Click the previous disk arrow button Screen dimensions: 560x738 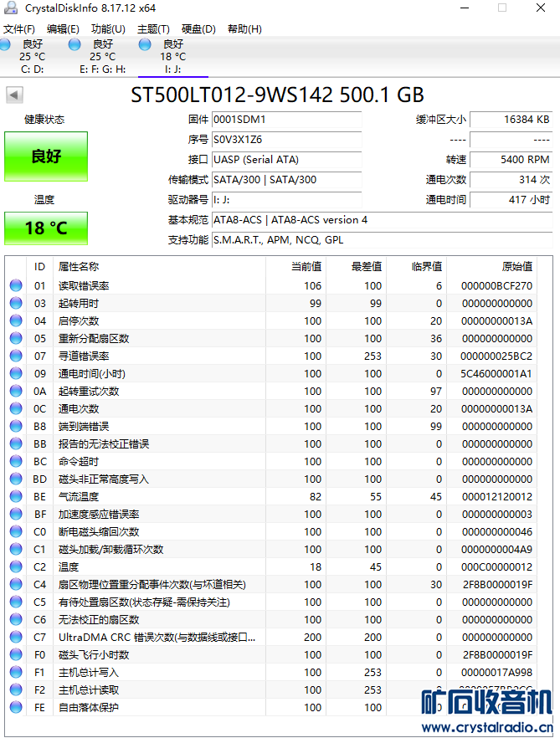coord(14,95)
